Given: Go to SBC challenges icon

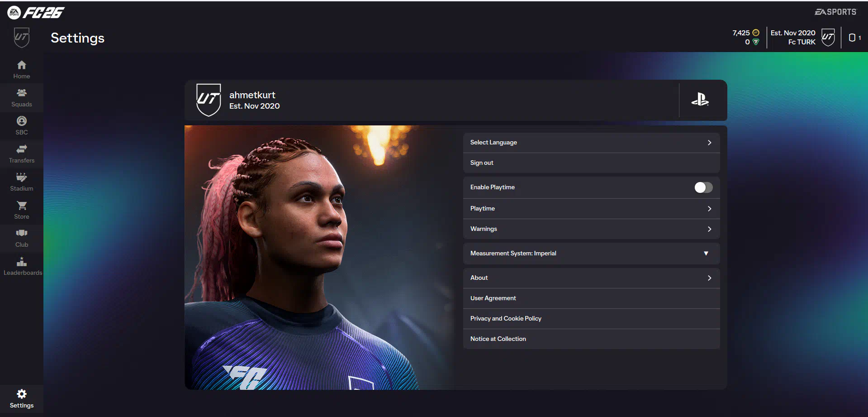Looking at the screenshot, I should coord(21,121).
